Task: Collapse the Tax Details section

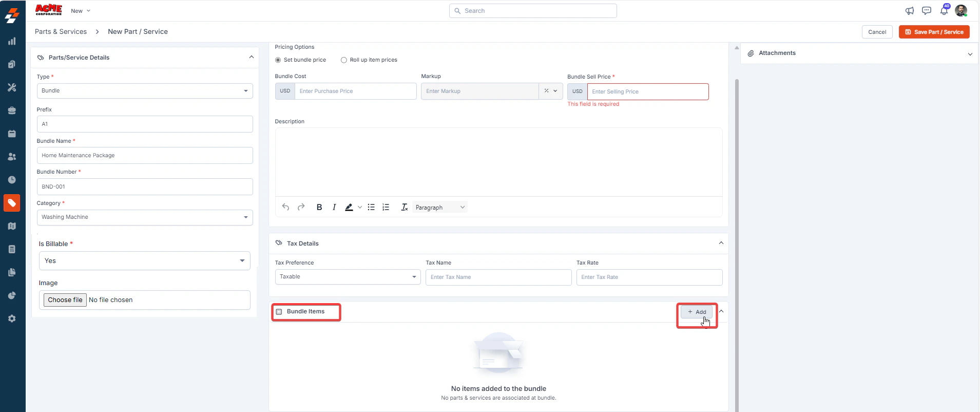Action: tap(721, 243)
